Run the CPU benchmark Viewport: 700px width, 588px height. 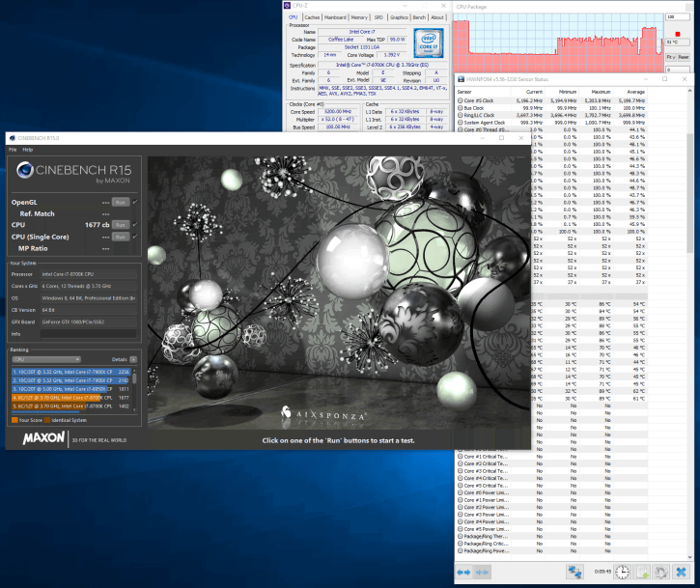[x=121, y=225]
